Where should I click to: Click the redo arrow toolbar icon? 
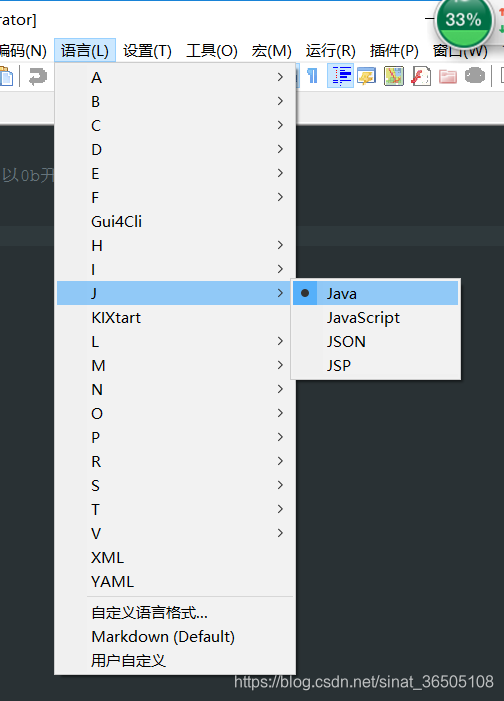(38, 76)
